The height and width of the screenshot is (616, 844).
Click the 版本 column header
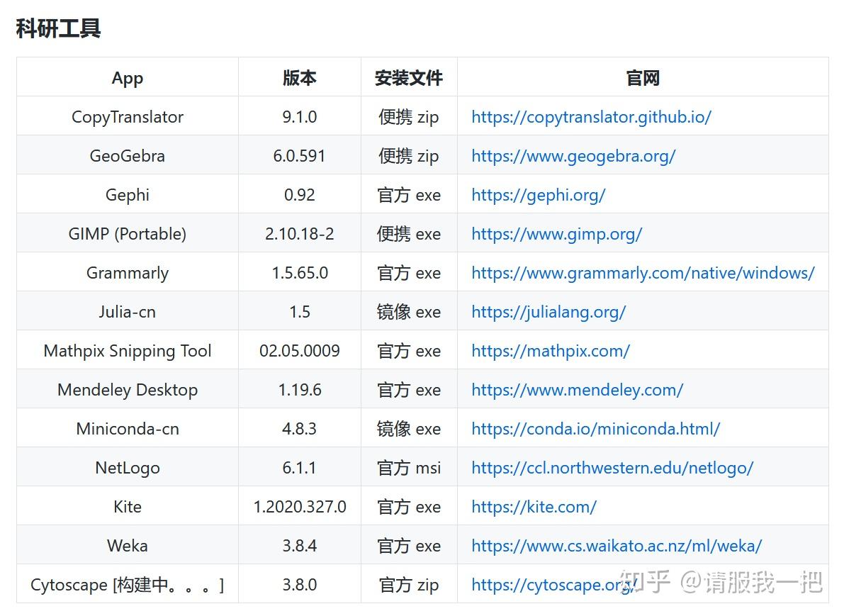tap(300, 78)
